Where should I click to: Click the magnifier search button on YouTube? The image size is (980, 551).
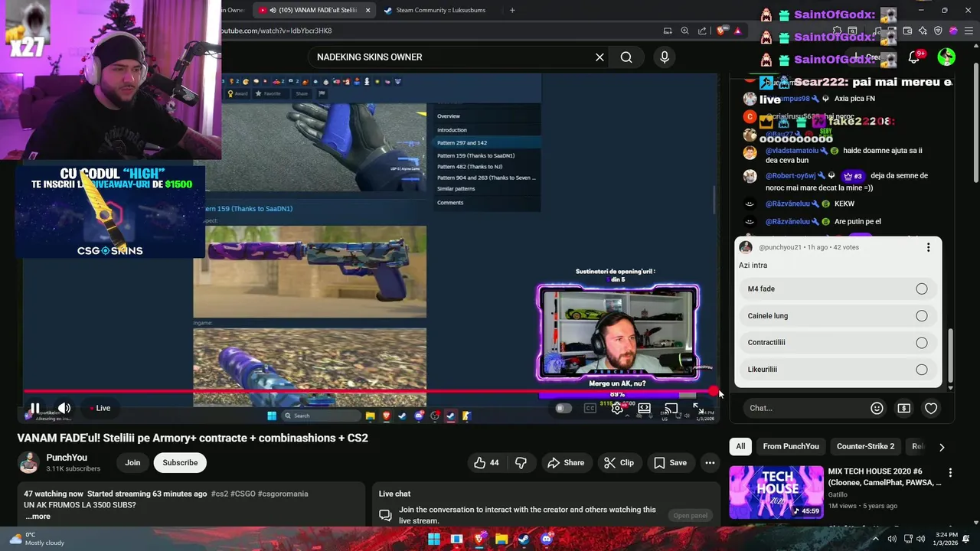[x=626, y=57]
